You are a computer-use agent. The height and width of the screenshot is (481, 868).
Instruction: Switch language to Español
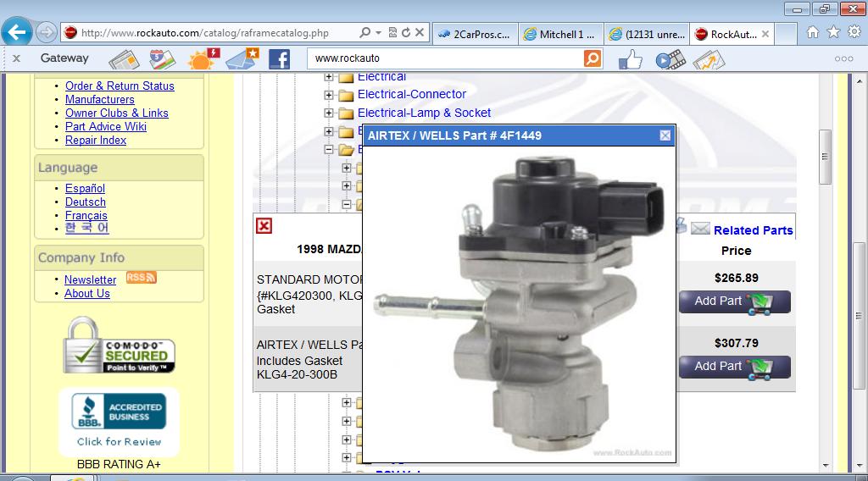click(x=85, y=189)
